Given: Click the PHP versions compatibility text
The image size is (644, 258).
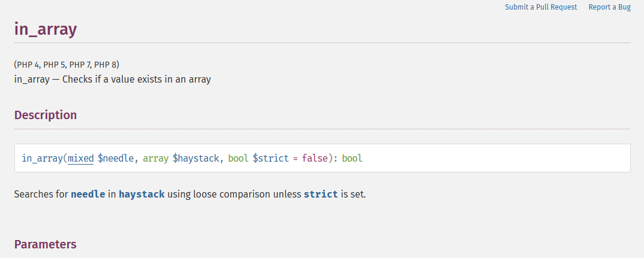Looking at the screenshot, I should tap(71, 65).
